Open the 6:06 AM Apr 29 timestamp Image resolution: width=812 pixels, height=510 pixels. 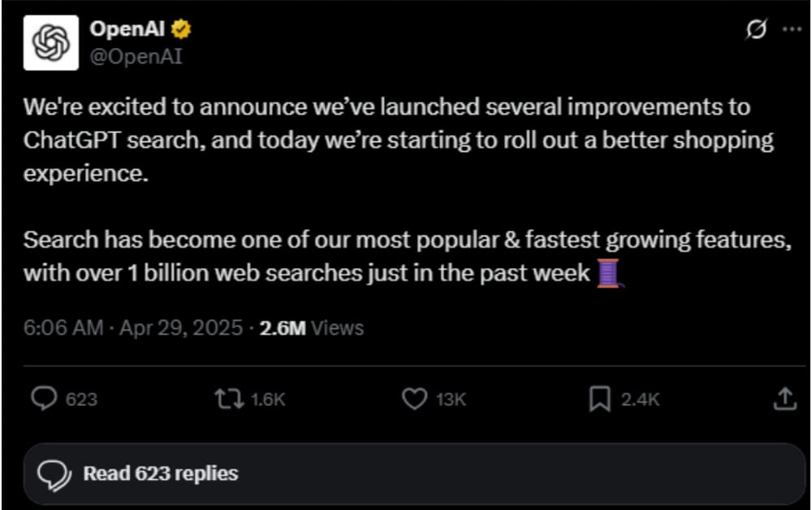pos(133,328)
